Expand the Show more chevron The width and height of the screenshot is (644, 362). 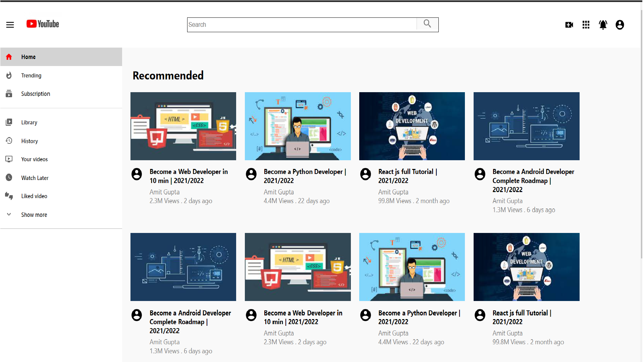click(9, 215)
